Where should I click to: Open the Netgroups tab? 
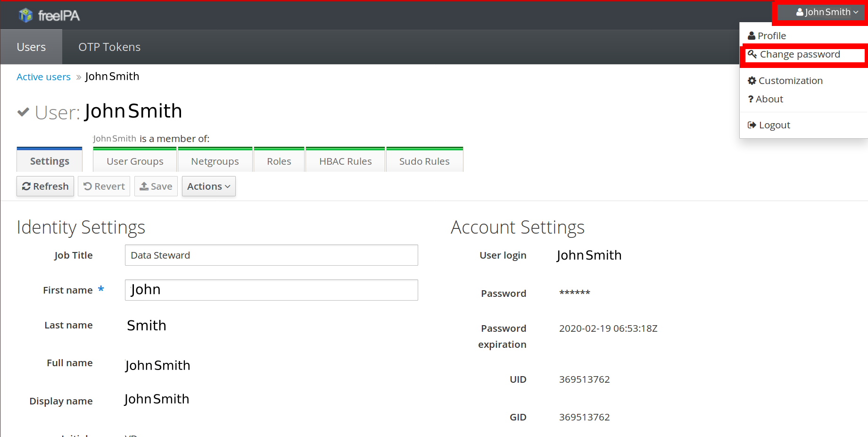(x=215, y=161)
